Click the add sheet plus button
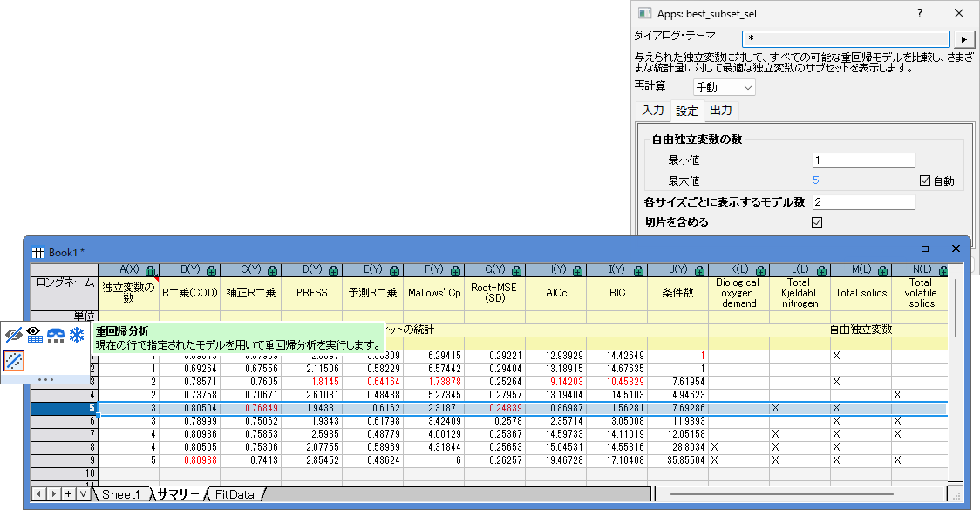Viewport: 980px width, 510px height. coord(68,494)
